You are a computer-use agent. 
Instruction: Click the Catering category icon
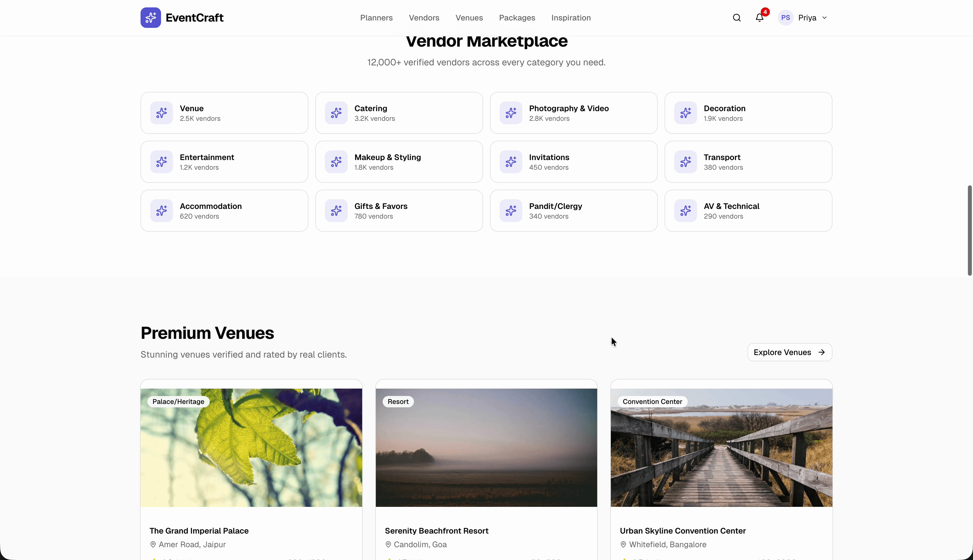click(336, 112)
